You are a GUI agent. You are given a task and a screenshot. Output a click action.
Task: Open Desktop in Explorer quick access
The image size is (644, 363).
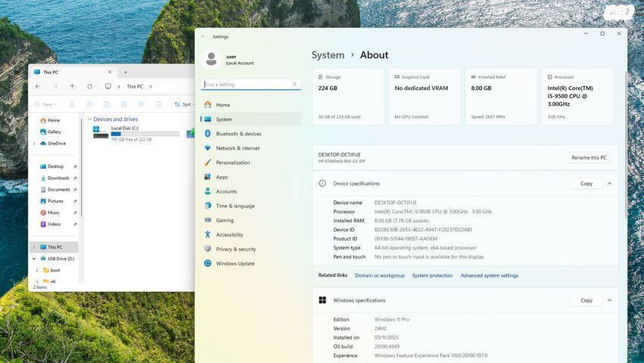coord(55,166)
